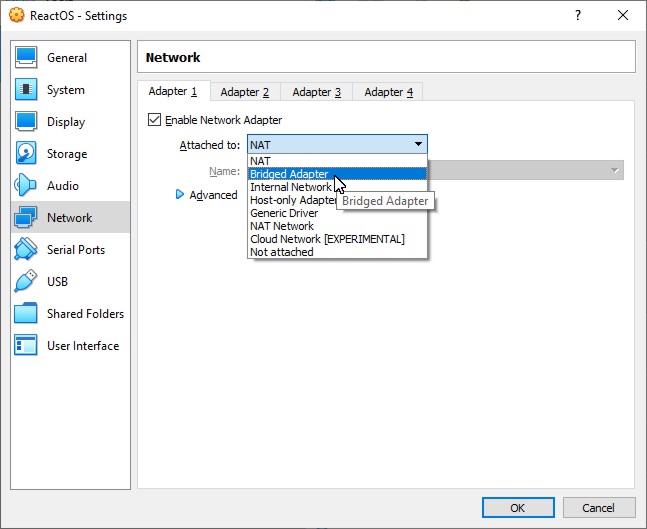Viewport: 647px width, 529px height.
Task: Click the Cancel button
Action: (x=599, y=507)
